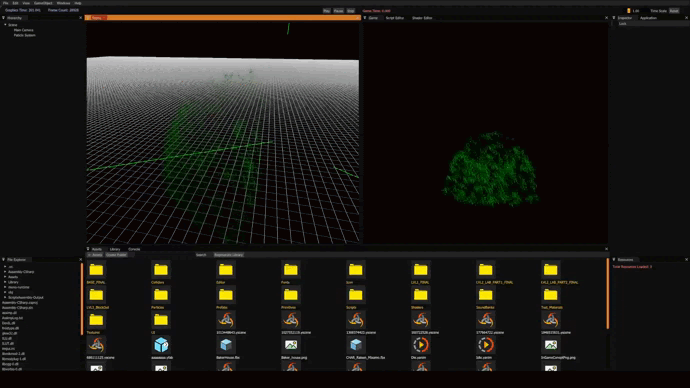Open the Editor folder in Assets
Image resolution: width=690 pixels, height=388 pixels.
[x=226, y=270]
